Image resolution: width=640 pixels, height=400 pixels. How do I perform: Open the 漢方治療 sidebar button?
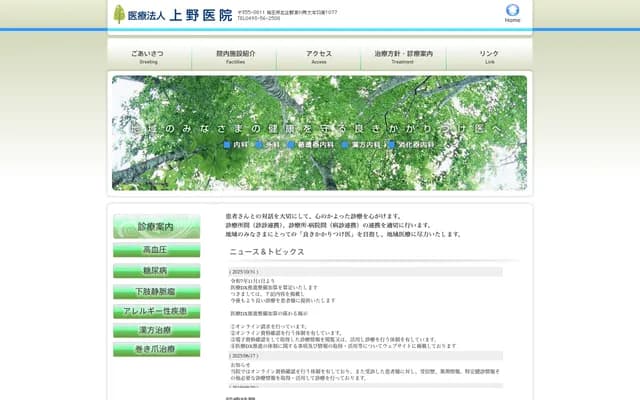(156, 330)
